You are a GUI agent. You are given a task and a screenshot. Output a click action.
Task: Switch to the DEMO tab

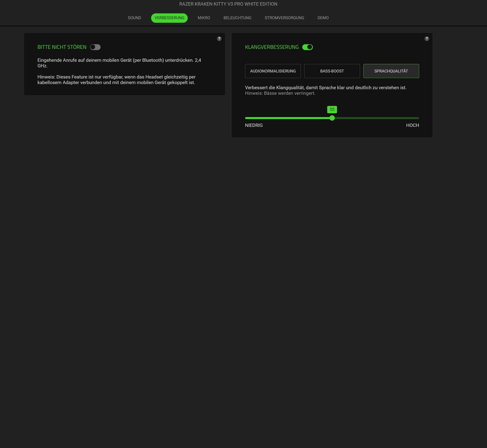pos(323,18)
